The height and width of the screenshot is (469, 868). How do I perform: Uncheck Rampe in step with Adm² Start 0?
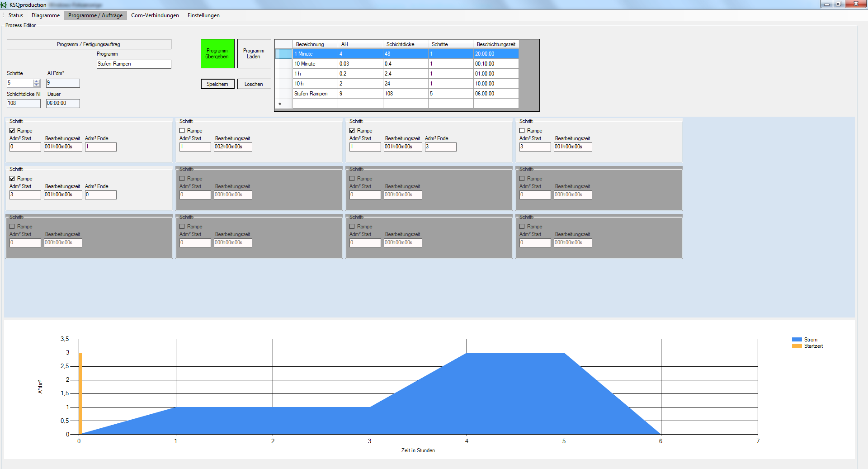click(x=12, y=131)
